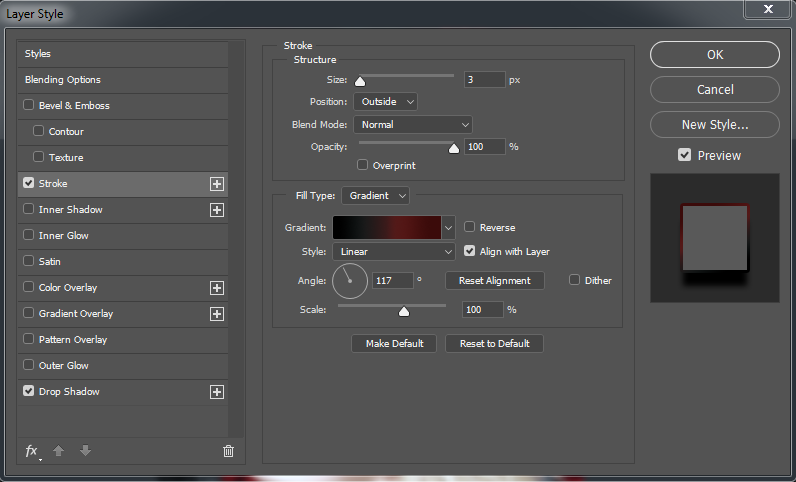The image size is (796, 482).
Task: Click the Reset Alignment button
Action: [x=495, y=280]
